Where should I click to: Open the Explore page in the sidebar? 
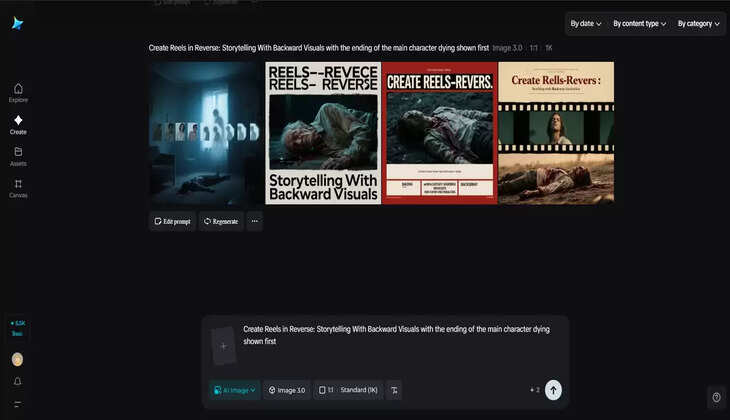click(x=18, y=92)
